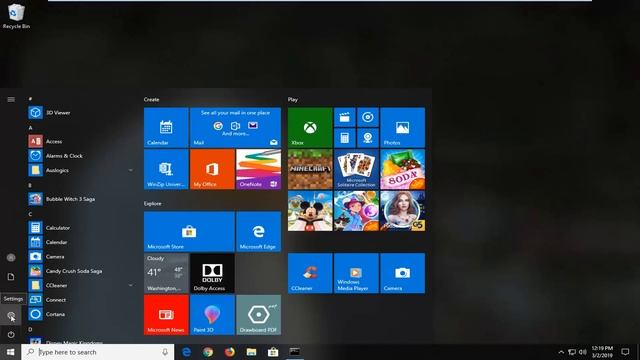Click the Windows Start button
The width and height of the screenshot is (640, 360).
[11, 352]
